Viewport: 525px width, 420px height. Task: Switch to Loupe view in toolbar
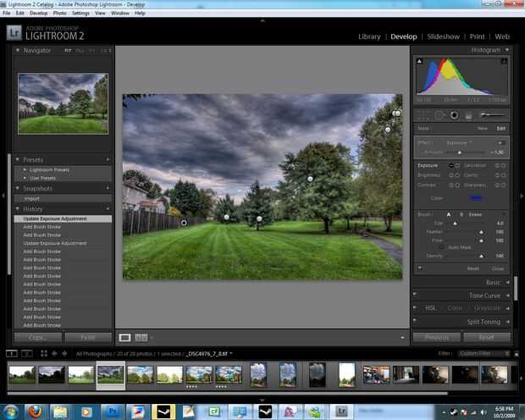124,338
